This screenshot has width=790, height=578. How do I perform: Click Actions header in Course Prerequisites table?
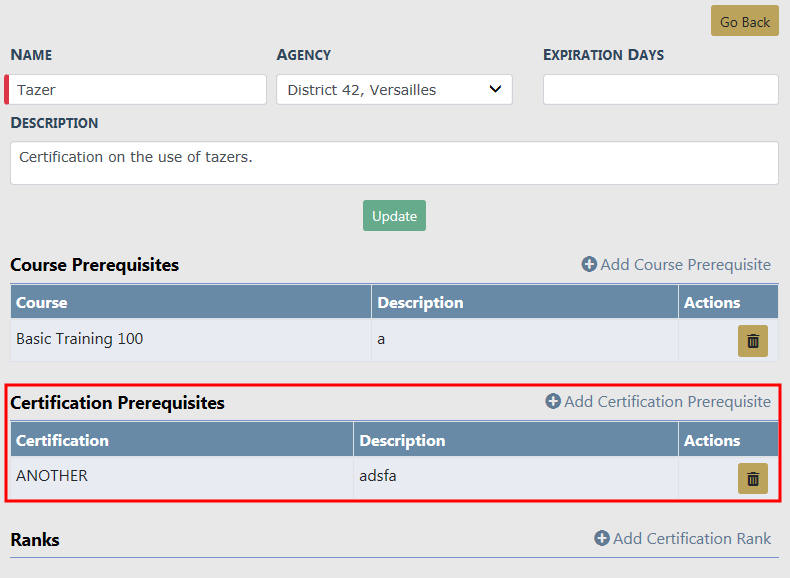pos(712,303)
